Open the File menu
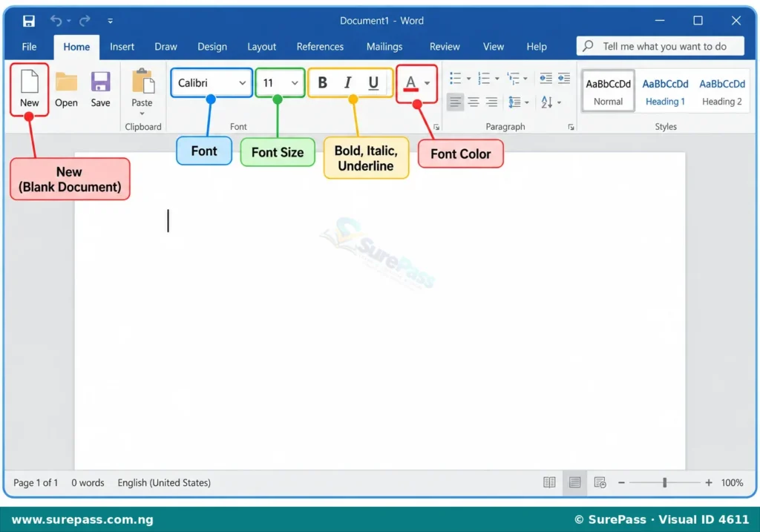This screenshot has height=532, width=760. pyautogui.click(x=29, y=47)
